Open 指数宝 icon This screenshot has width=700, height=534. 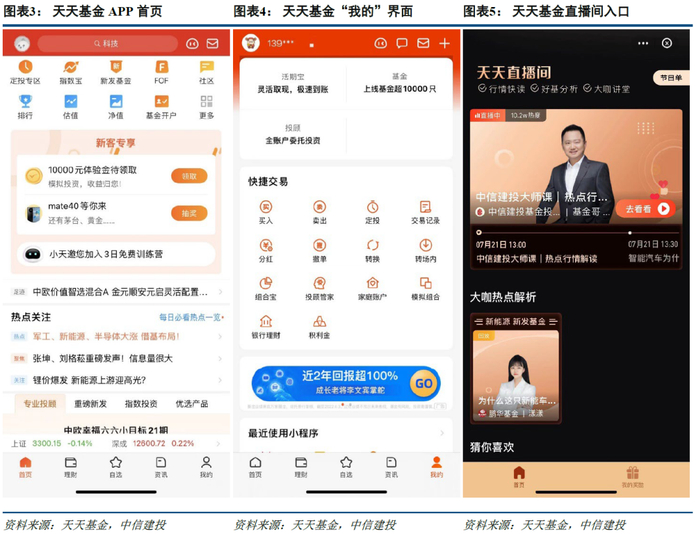pyautogui.click(x=71, y=67)
